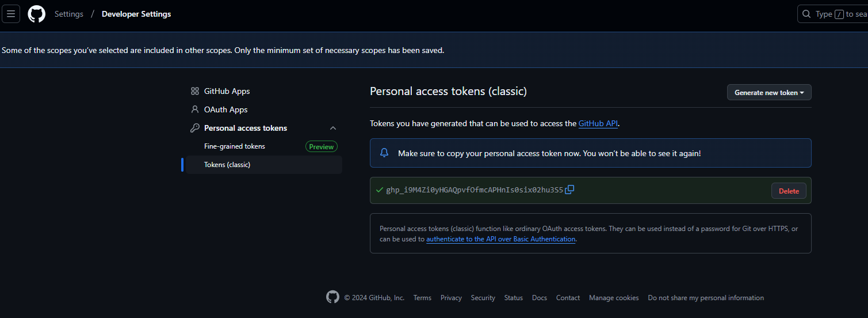
Task: Click Developer Settings breadcrumb
Action: 136,14
